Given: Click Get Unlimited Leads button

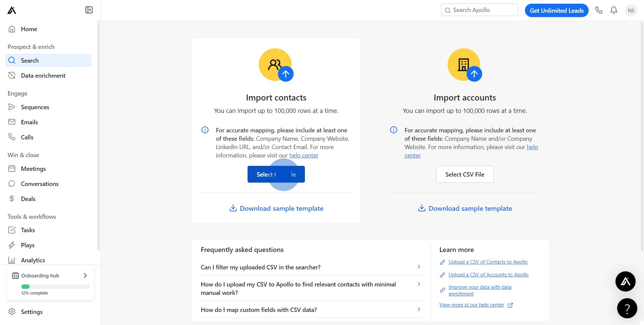Looking at the screenshot, I should 556,10.
